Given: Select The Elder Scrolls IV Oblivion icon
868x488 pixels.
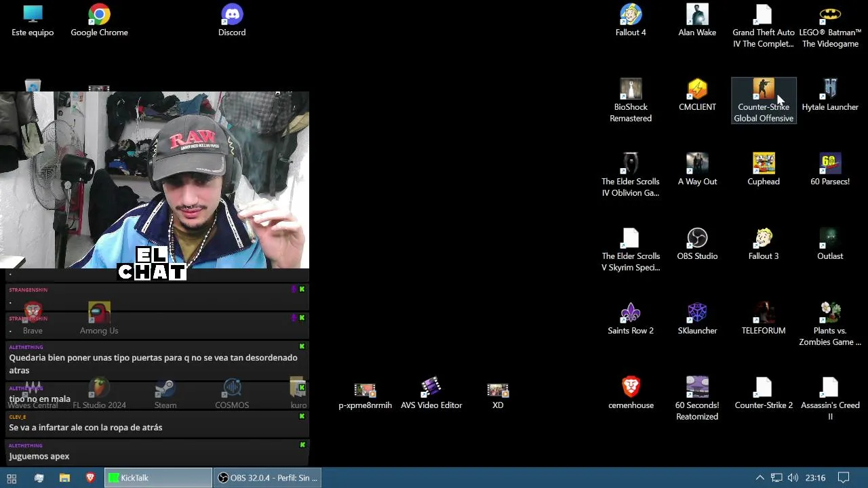Looking at the screenshot, I should (631, 176).
